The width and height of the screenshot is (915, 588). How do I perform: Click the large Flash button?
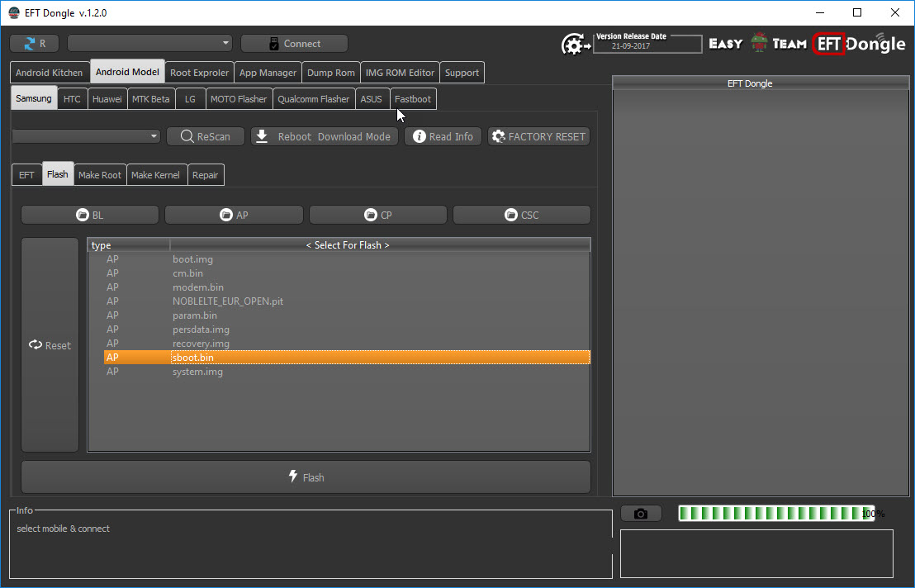click(x=306, y=477)
